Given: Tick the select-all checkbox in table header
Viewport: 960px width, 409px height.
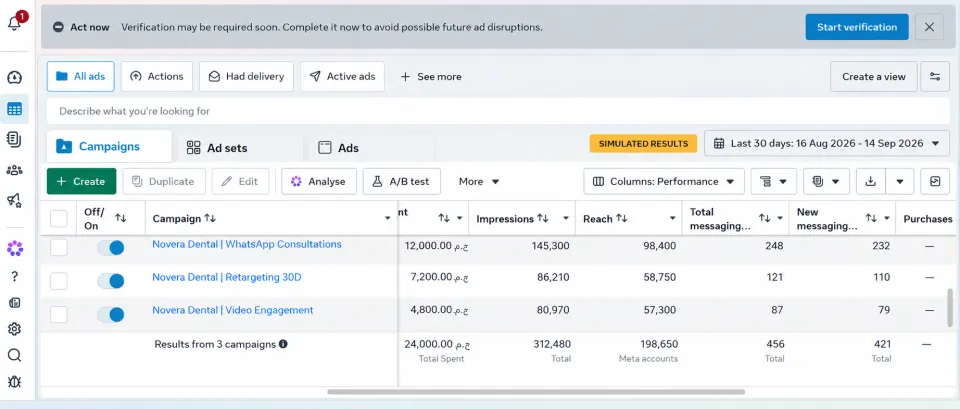Looking at the screenshot, I should (x=59, y=219).
